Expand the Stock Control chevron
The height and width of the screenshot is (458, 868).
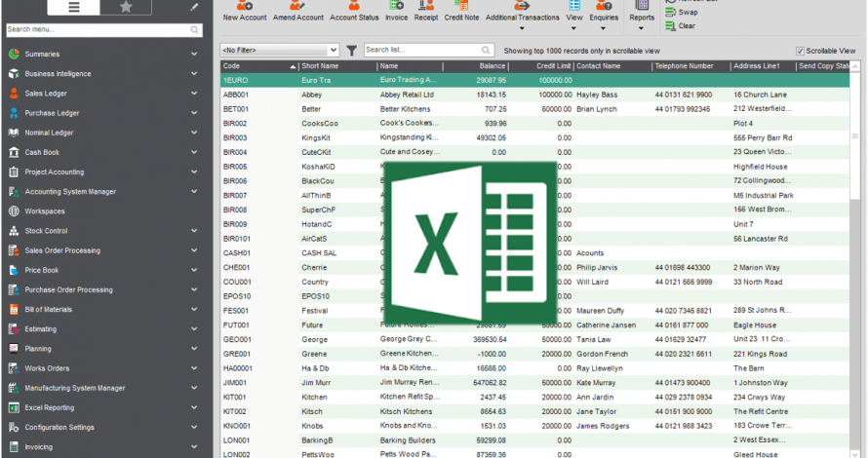pos(194,231)
